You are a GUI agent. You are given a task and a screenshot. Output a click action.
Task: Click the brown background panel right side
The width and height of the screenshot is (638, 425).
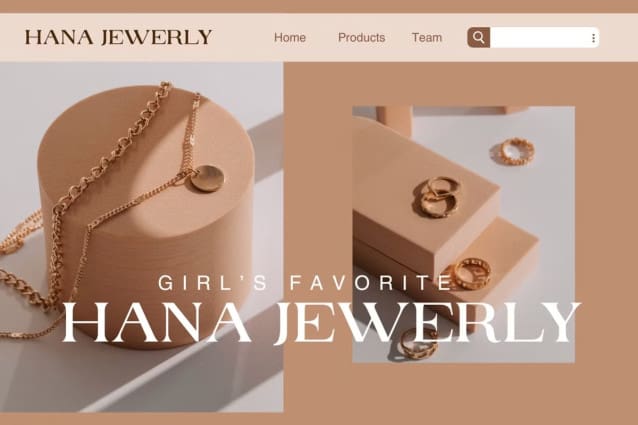click(x=606, y=236)
